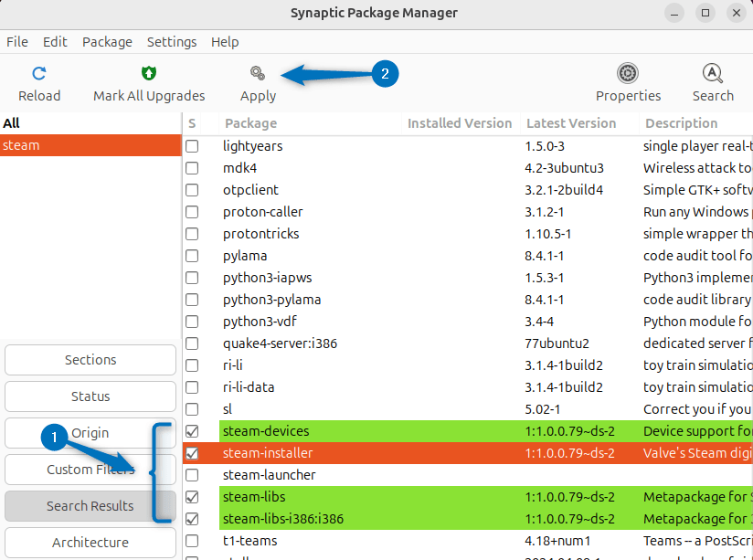Image resolution: width=753 pixels, height=560 pixels.
Task: Open the Settings menu
Action: coord(172,42)
